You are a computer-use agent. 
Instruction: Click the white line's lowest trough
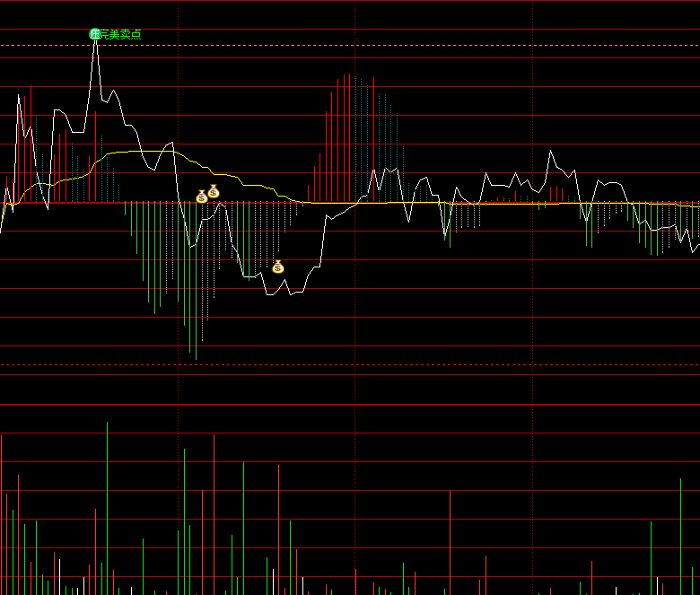(269, 294)
